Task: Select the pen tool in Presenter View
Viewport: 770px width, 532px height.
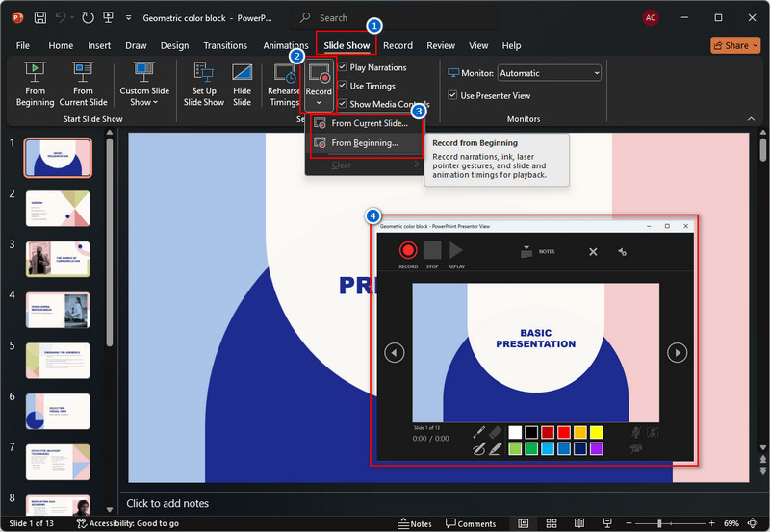Action: click(478, 448)
